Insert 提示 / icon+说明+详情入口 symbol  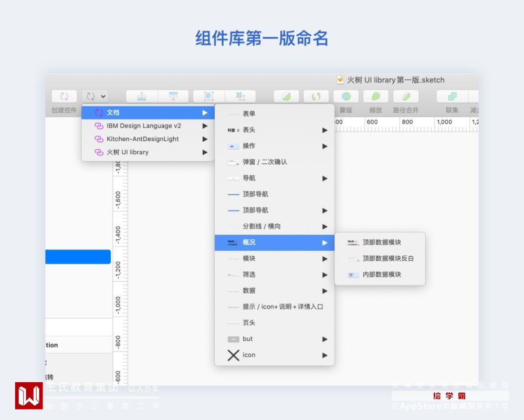[x=275, y=307]
